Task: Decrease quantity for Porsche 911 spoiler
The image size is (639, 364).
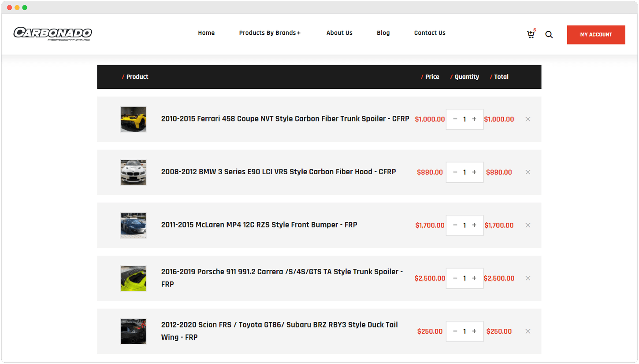Action: (x=455, y=278)
